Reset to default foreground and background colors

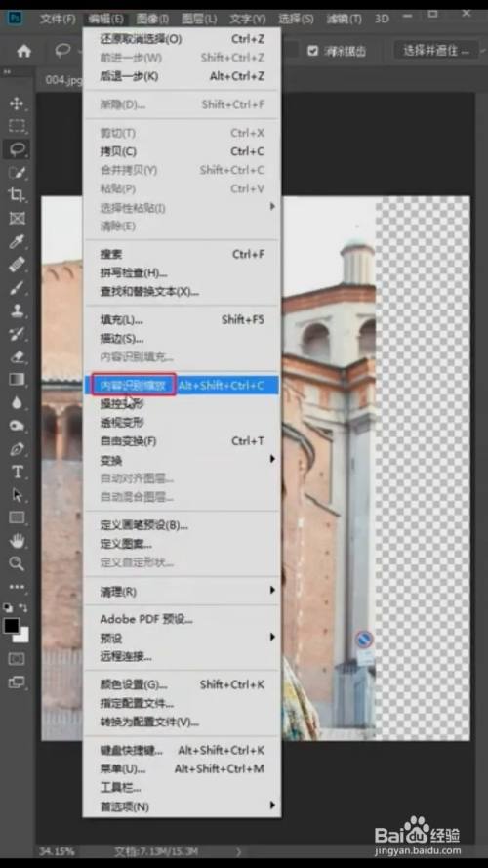click(x=9, y=608)
